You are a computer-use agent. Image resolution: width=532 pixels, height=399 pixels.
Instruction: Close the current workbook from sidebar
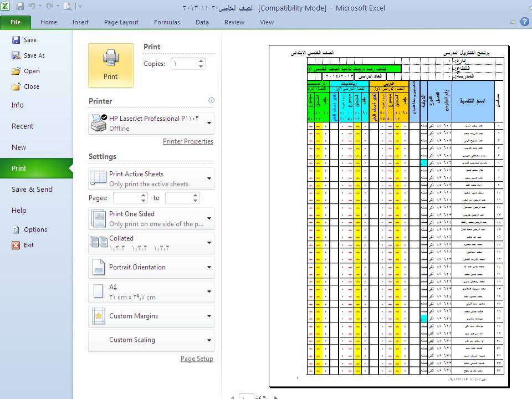click(32, 86)
